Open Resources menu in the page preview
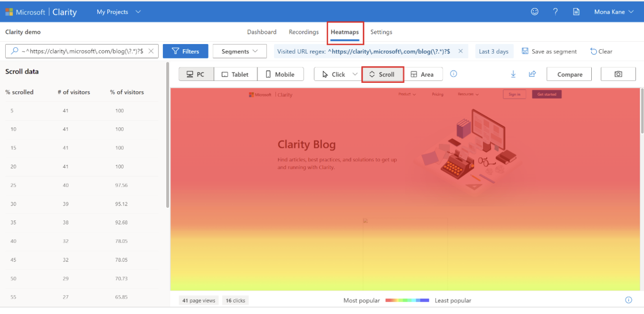 pos(468,94)
